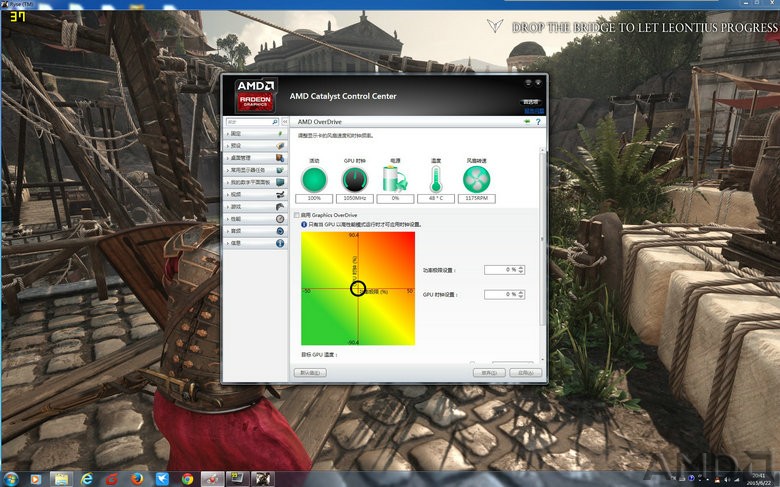Enable the Graphics OverDrive checkbox
Screen dimensions: 780x487
click(297, 215)
